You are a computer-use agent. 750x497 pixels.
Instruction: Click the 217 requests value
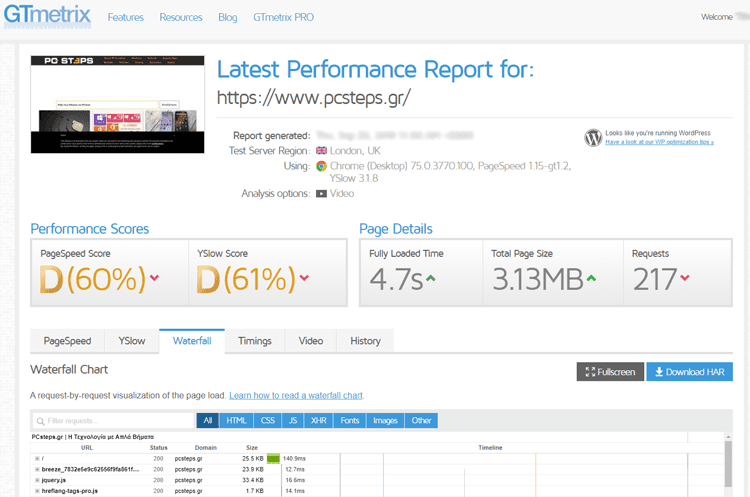pos(655,279)
